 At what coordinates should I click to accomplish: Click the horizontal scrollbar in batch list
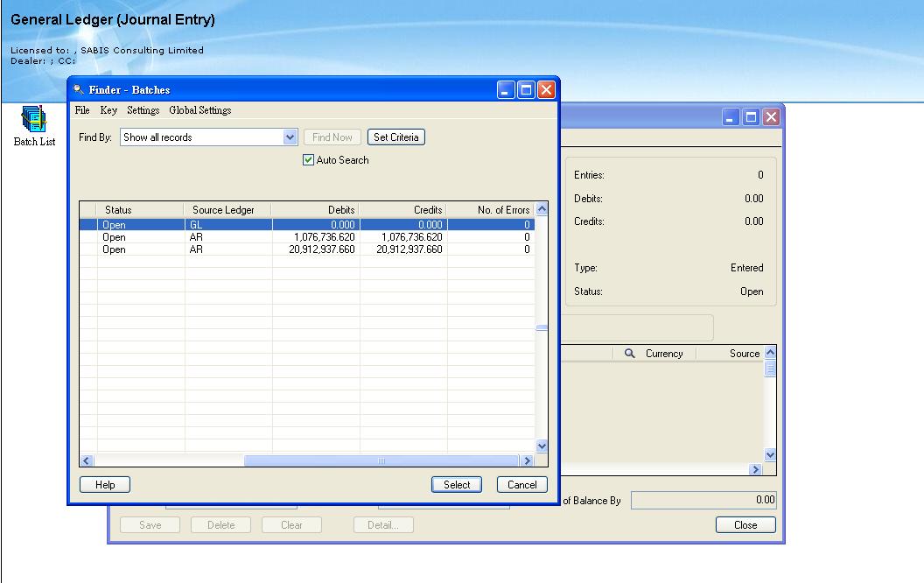tap(381, 460)
